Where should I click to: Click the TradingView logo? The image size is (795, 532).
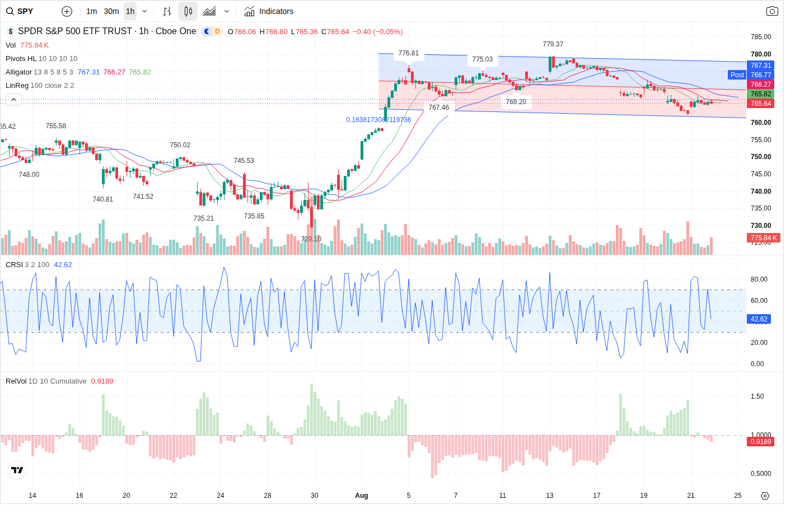[x=17, y=470]
